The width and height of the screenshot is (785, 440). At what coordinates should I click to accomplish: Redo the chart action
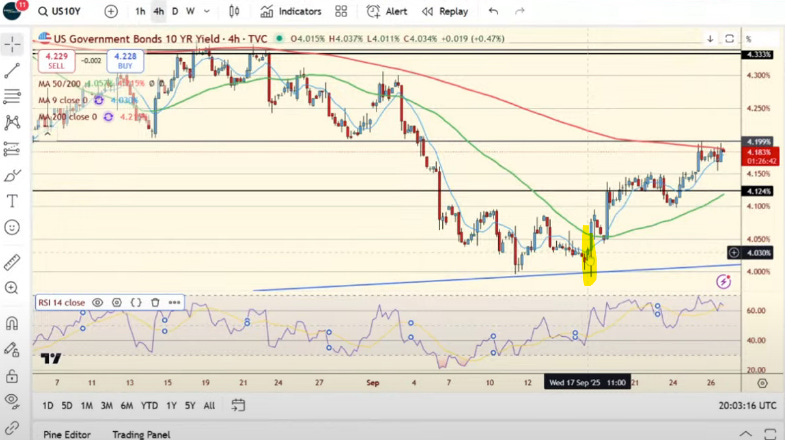click(x=520, y=11)
